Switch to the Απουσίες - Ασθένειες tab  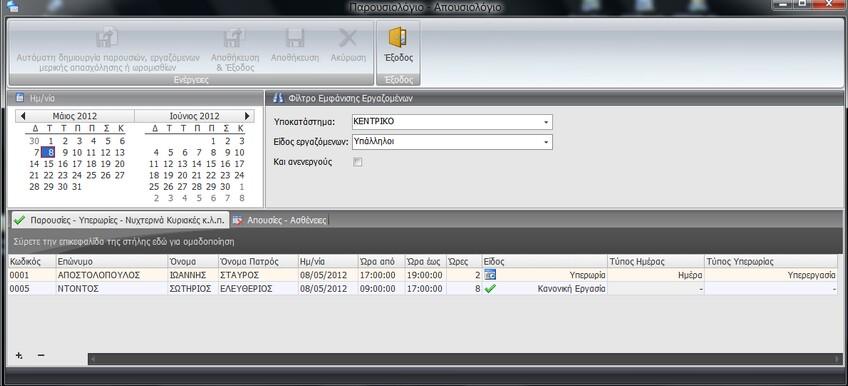coord(280,220)
